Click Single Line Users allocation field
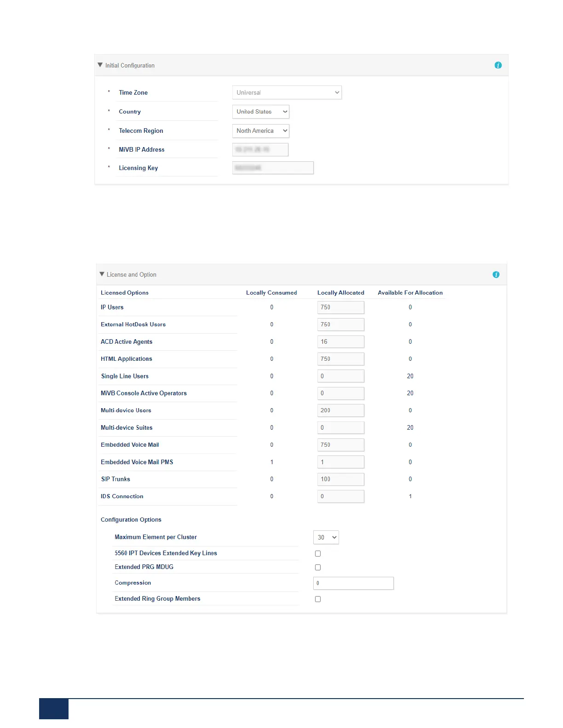 (x=341, y=376)
